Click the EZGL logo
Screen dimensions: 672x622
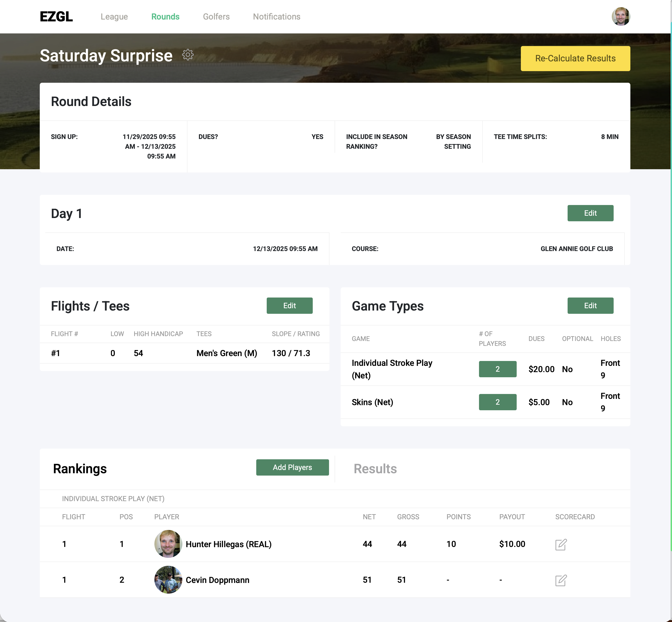[x=56, y=16]
